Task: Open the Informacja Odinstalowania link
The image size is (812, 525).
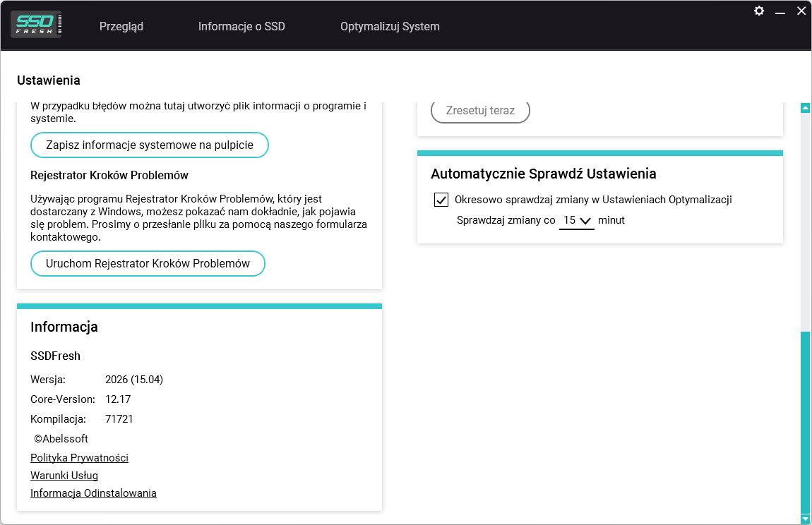Action: click(x=93, y=493)
